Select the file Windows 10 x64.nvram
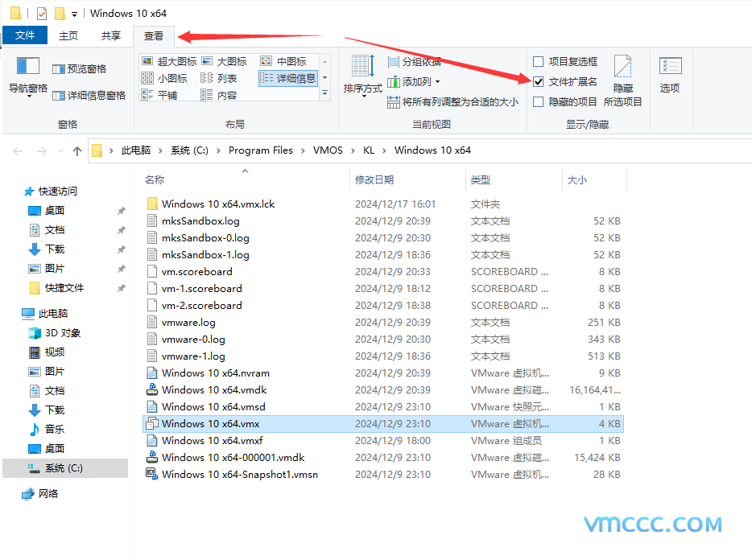The image size is (752, 560). tap(216, 373)
